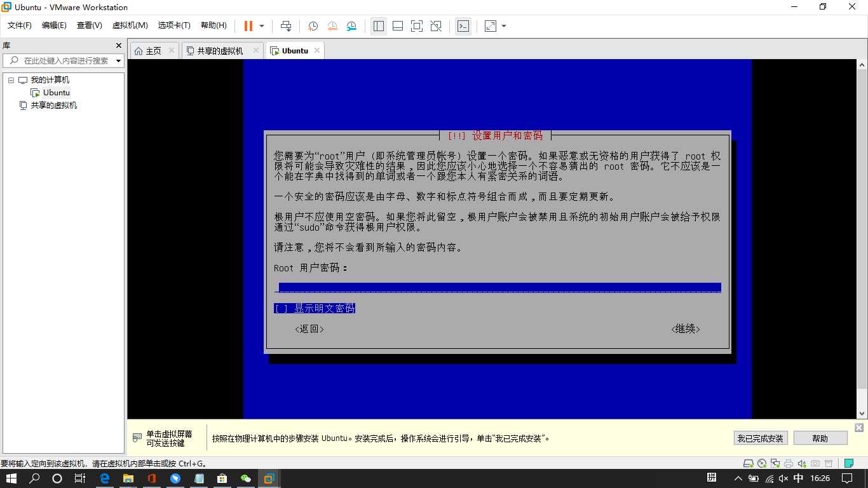This screenshot has height=488, width=868.
Task: Open the 查看(V) menu
Action: pos(90,25)
